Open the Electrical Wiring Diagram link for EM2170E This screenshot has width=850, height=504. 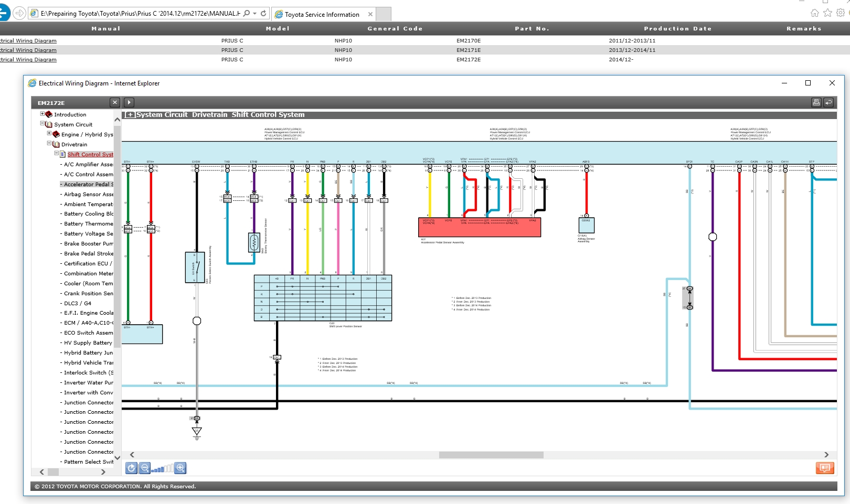(28, 41)
